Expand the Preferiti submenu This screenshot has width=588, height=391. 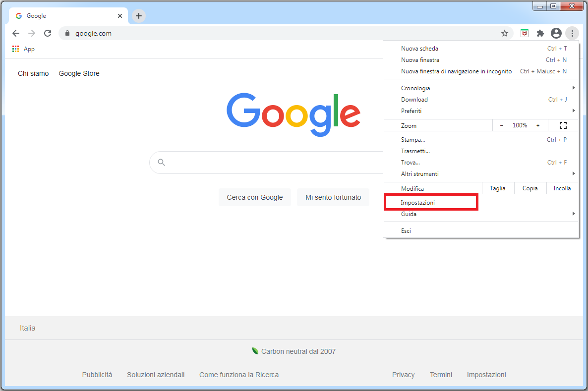481,111
